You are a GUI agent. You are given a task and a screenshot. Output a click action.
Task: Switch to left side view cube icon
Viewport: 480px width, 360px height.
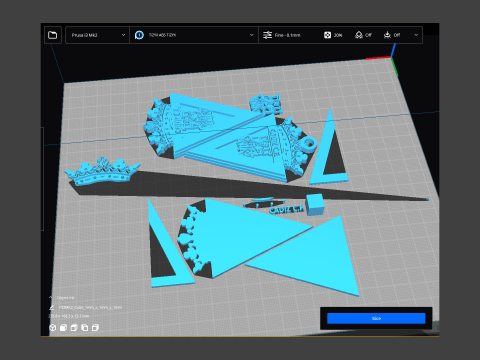tap(85, 328)
